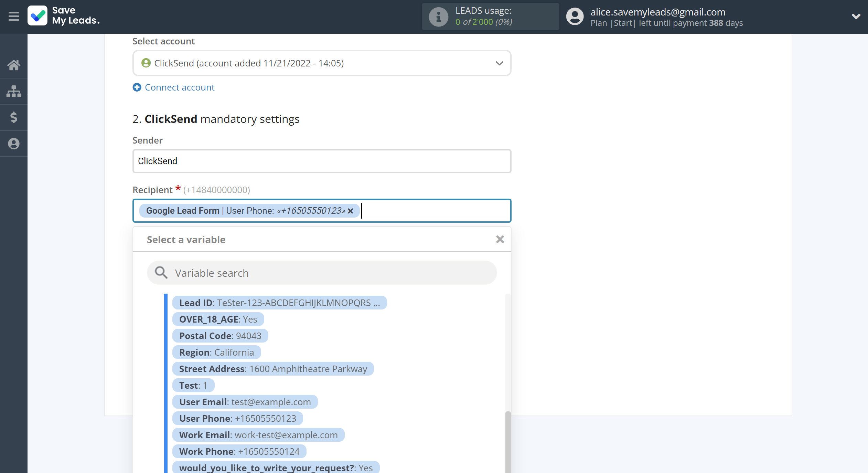Click the plus icon beside Connect account

pos(137,87)
